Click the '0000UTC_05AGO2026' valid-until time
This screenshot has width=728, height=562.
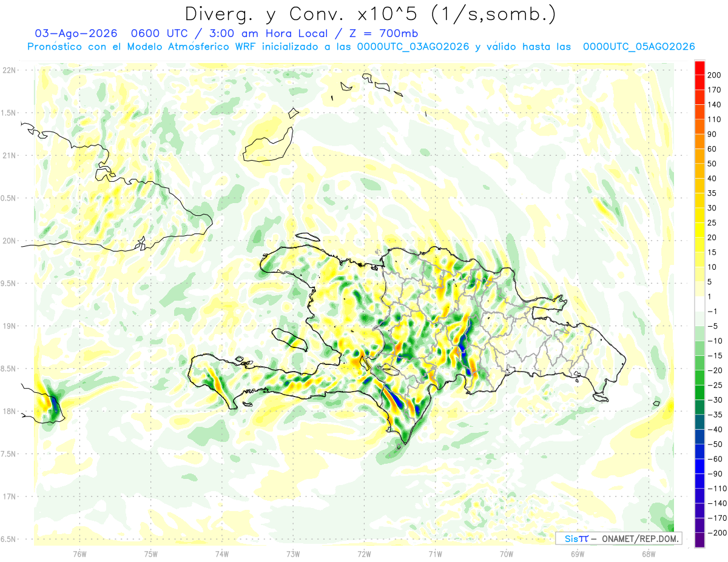[x=639, y=47]
